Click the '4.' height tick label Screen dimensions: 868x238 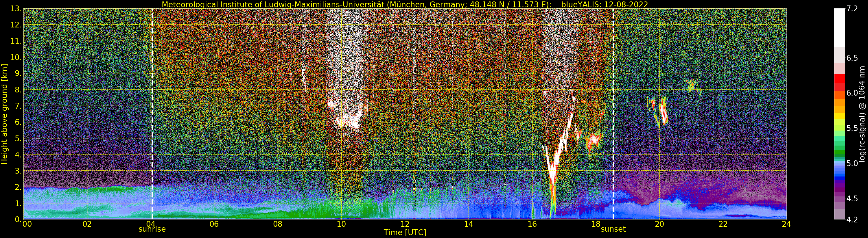pyautogui.click(x=18, y=155)
